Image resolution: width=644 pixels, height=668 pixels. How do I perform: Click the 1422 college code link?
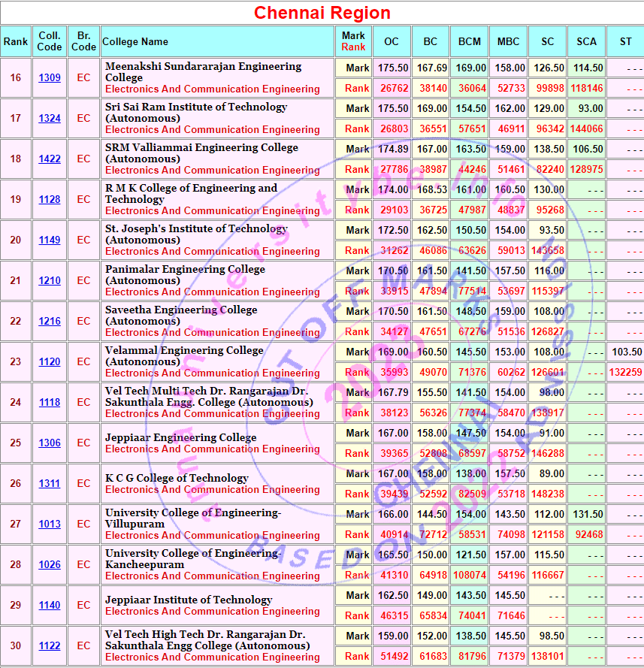pos(50,159)
